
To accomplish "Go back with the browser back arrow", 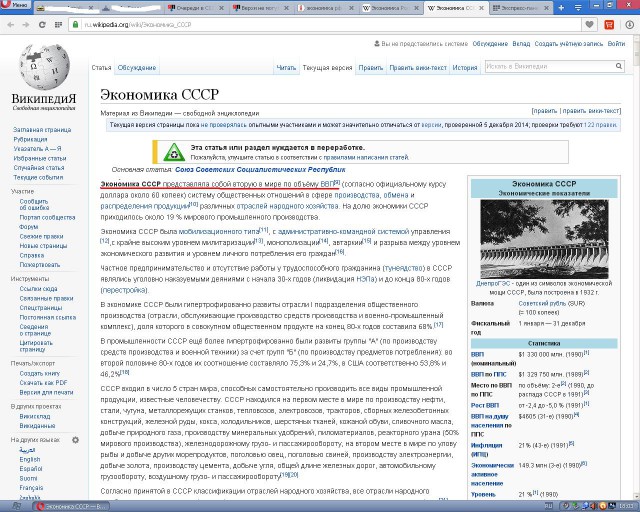I will pos(11,25).
